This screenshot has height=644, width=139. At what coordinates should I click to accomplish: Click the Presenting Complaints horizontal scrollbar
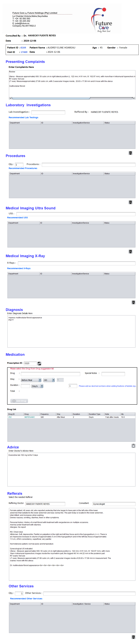point(50,98)
